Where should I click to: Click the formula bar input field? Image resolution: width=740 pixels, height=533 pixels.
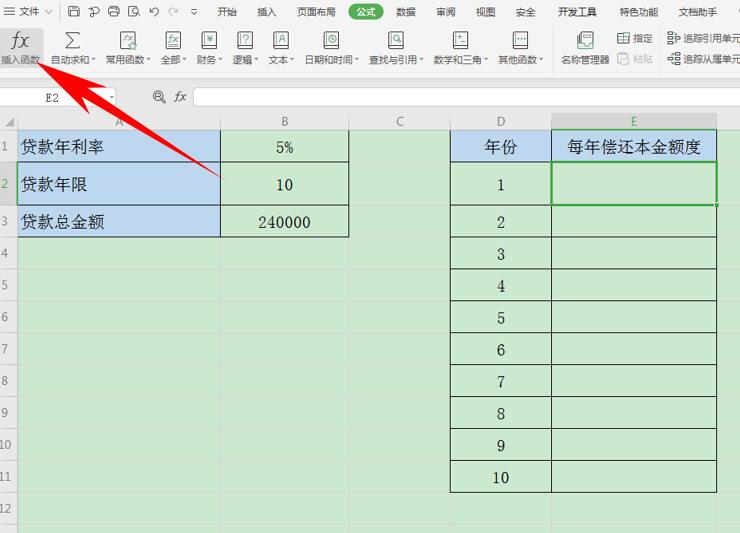coord(466,97)
